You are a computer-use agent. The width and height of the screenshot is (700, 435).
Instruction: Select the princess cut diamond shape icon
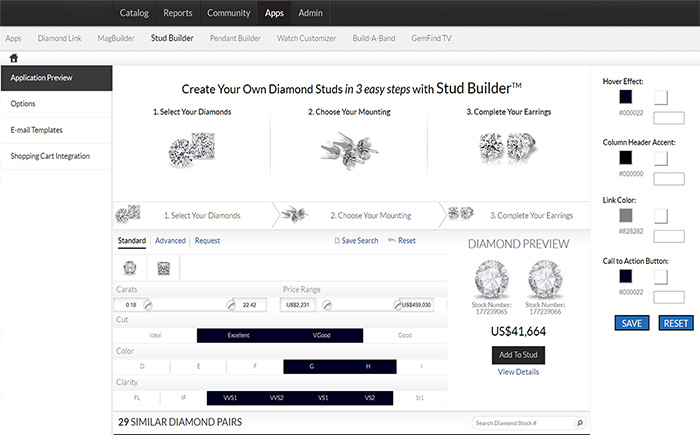164,268
